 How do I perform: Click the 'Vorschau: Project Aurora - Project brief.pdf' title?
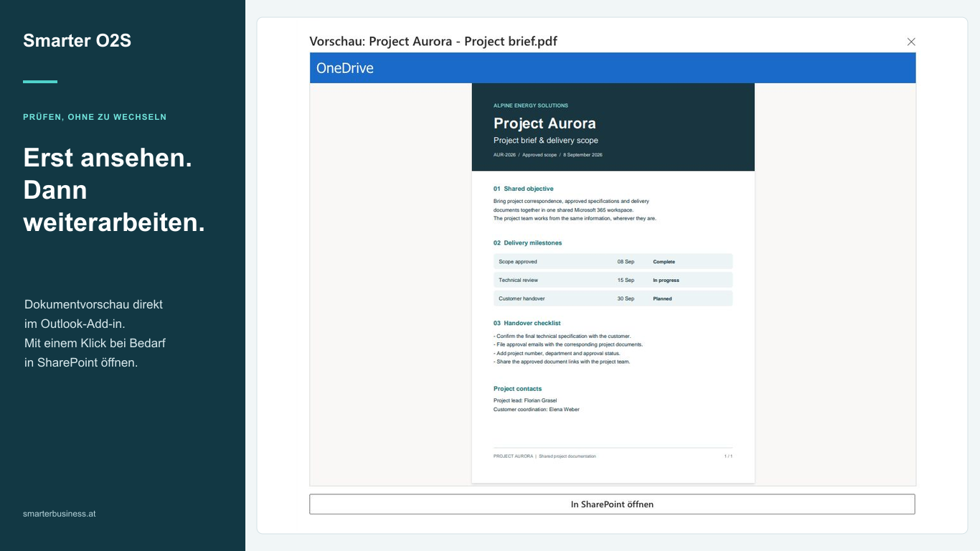[x=433, y=41]
